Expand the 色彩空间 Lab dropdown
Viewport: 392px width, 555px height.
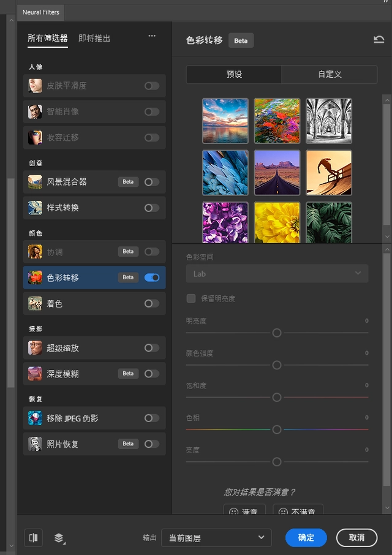pos(277,274)
